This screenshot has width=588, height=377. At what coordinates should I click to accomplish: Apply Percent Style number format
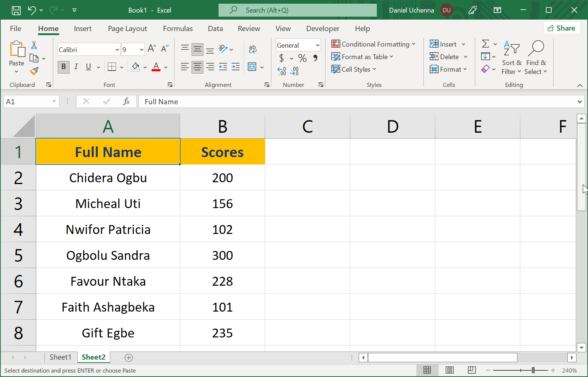(302, 58)
